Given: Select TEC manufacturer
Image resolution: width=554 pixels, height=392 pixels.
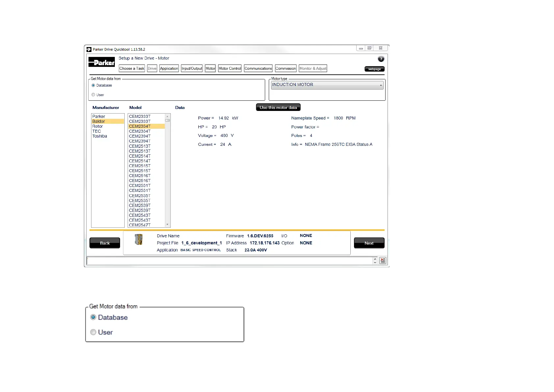Looking at the screenshot, I should pos(108,131).
